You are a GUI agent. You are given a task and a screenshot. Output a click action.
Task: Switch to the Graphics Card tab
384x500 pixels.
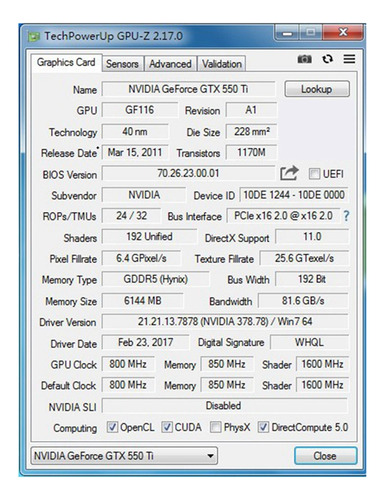pyautogui.click(x=66, y=62)
